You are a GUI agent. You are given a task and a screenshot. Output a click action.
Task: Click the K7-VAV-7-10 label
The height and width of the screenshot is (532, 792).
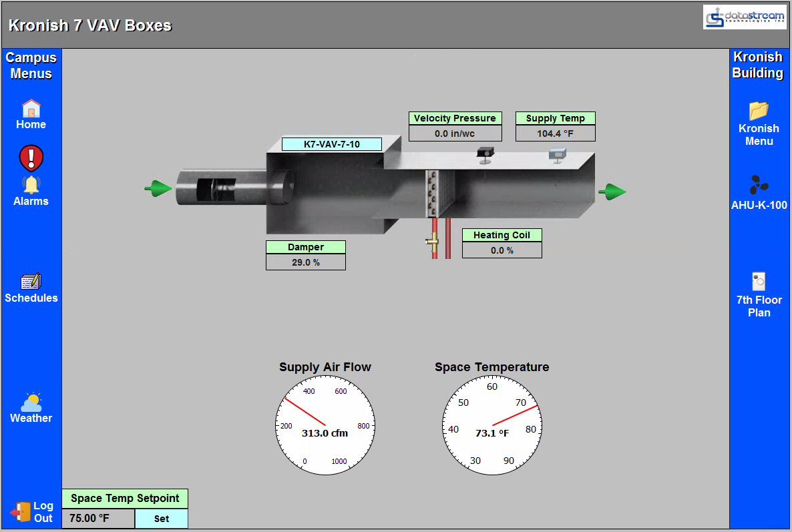[x=332, y=144]
